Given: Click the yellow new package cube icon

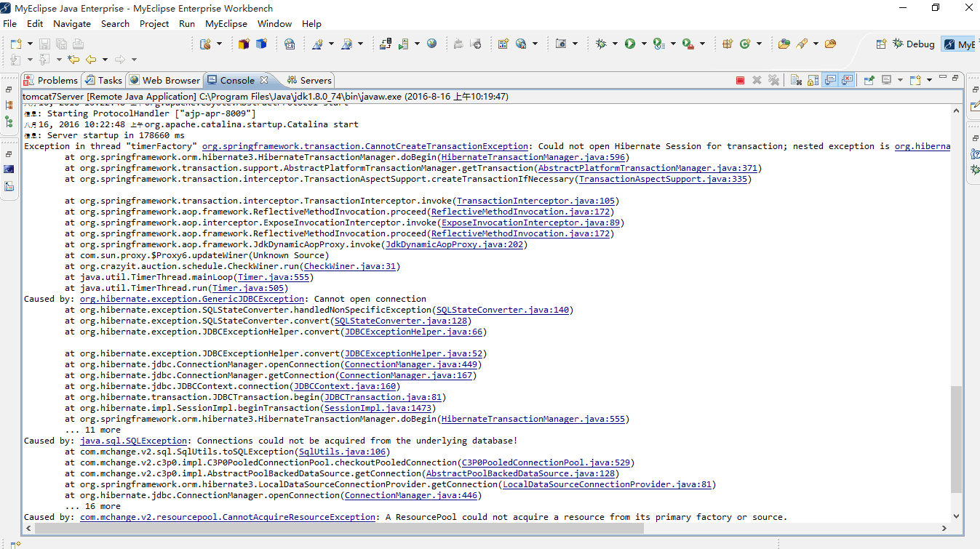Looking at the screenshot, I should (244, 44).
